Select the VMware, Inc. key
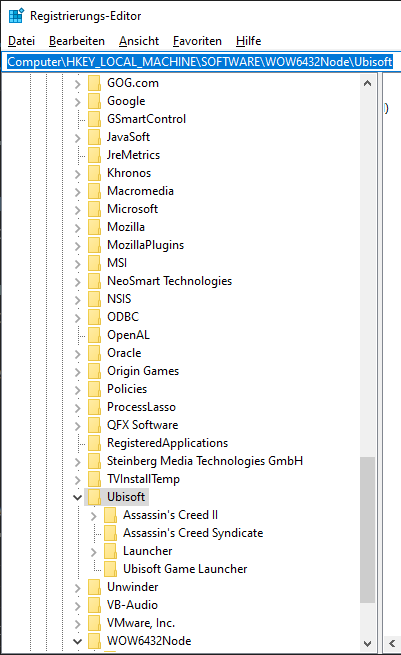The image size is (401, 655). 141,623
